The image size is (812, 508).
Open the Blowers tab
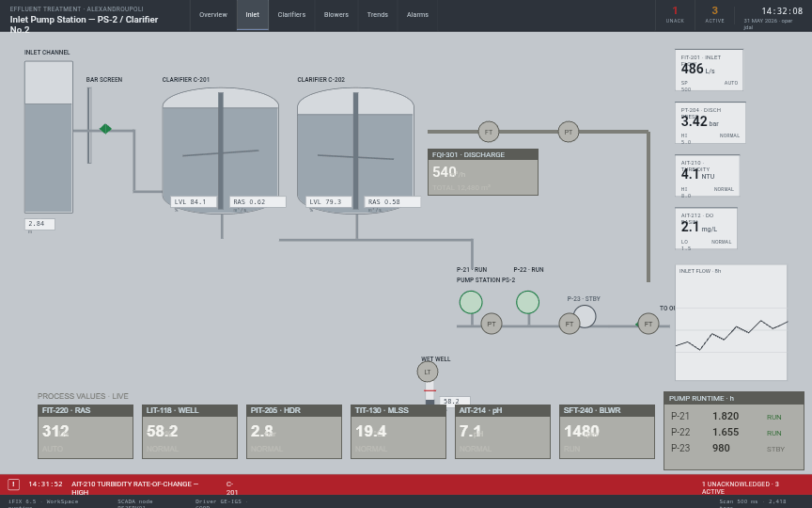pos(336,15)
